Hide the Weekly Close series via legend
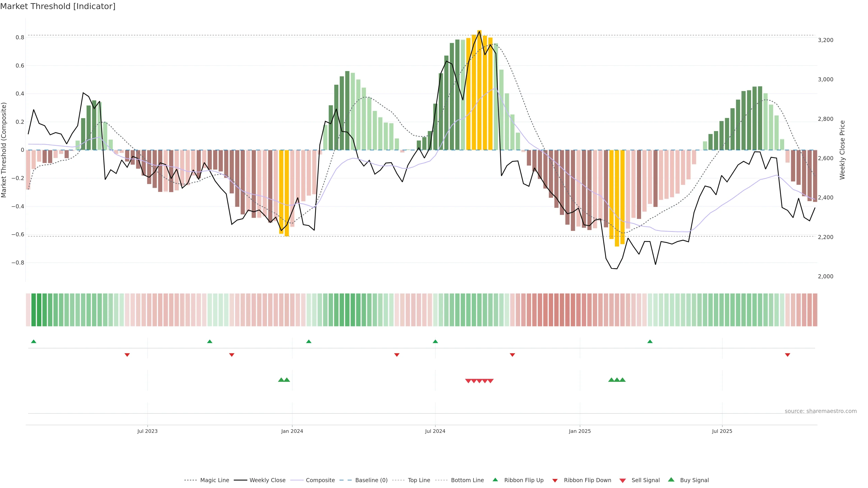Viewport: 868px width, 488px height. (x=267, y=480)
